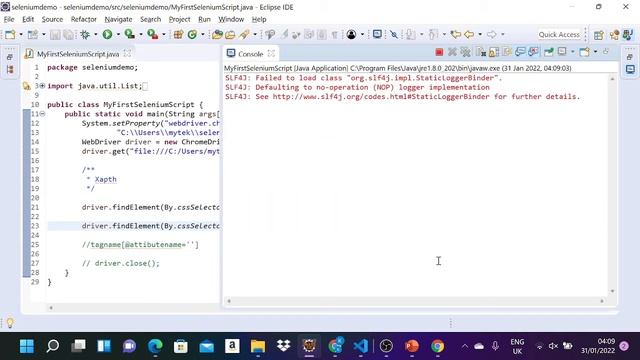Screen dimensions: 640x360
Task: Click the New Java Package icon
Action: 178,35
